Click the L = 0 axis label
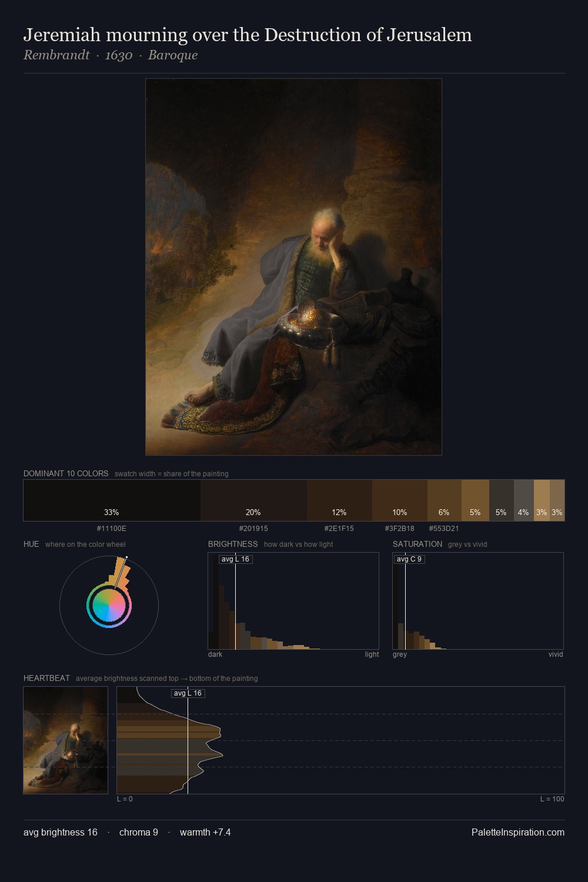 click(125, 799)
